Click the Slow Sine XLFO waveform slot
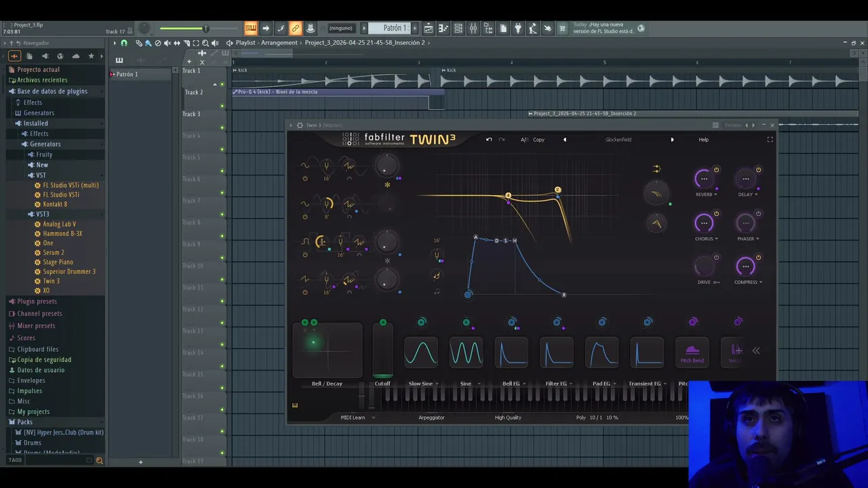This screenshot has width=868, height=488. click(x=421, y=352)
